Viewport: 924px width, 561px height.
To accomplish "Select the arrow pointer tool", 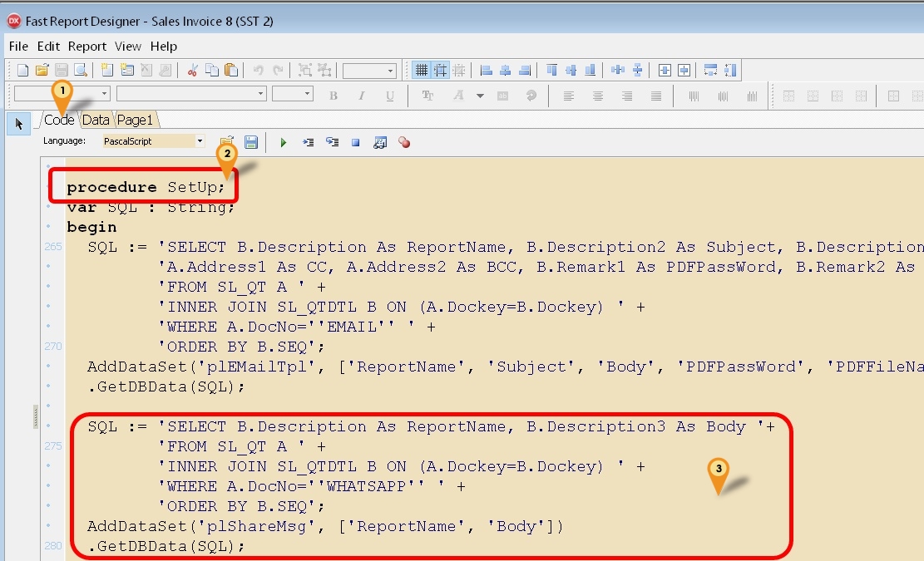I will click(x=18, y=123).
